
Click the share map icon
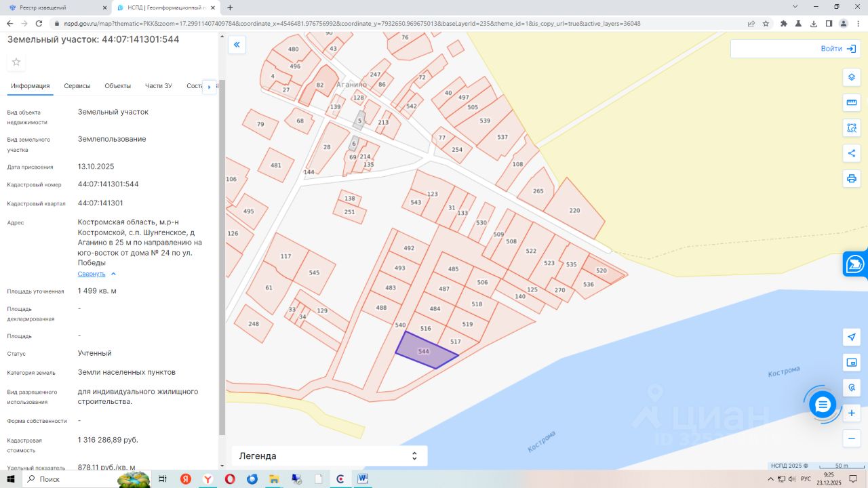[x=852, y=153]
